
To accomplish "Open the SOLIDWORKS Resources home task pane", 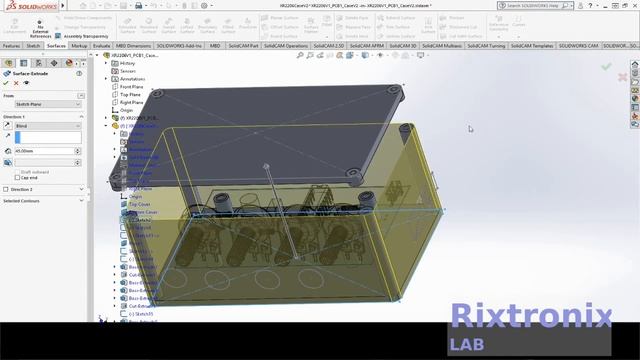I will pos(635,64).
